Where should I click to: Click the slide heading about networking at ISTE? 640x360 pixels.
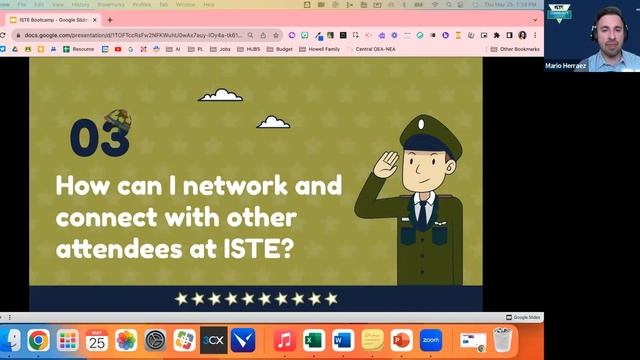pyautogui.click(x=199, y=217)
